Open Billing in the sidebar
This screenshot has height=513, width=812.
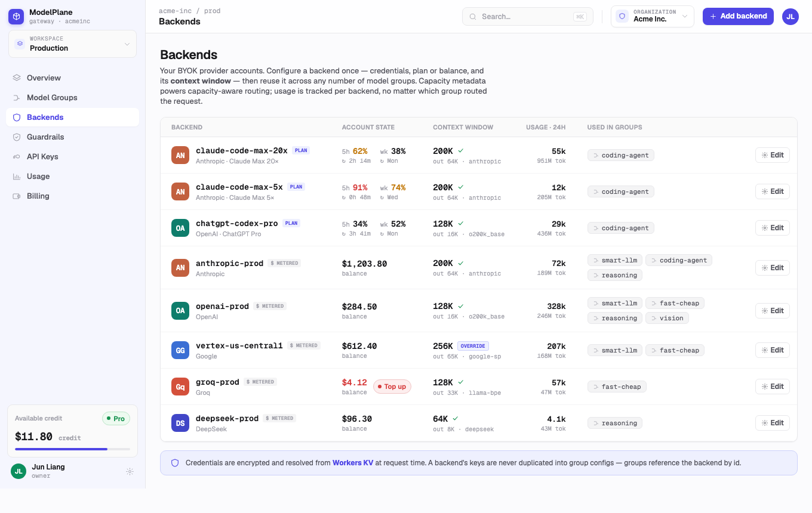click(72, 196)
